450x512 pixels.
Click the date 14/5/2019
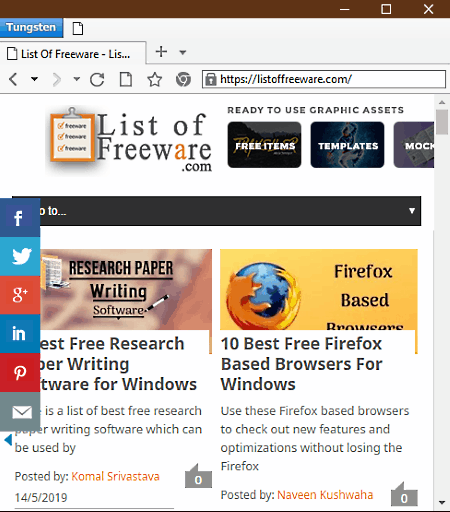41,498
